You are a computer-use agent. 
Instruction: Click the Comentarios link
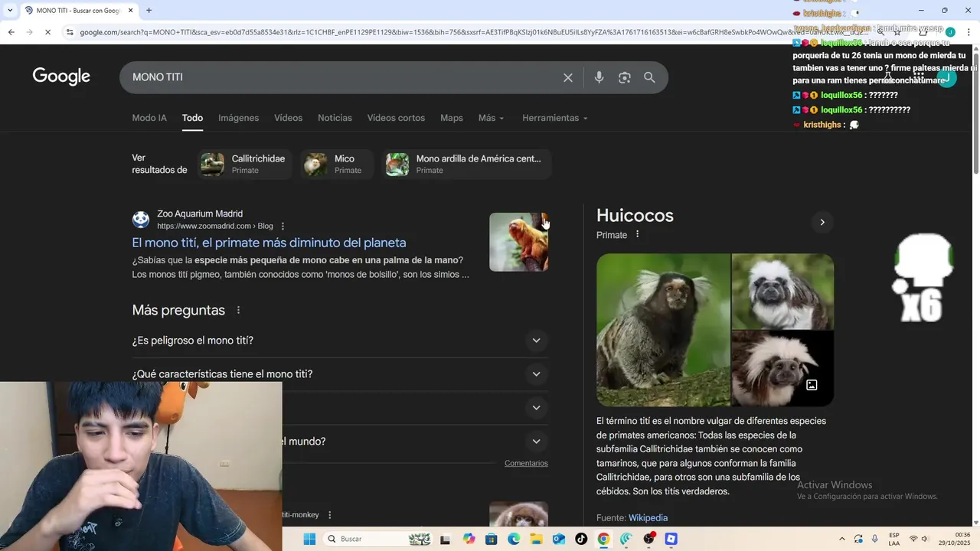point(526,463)
